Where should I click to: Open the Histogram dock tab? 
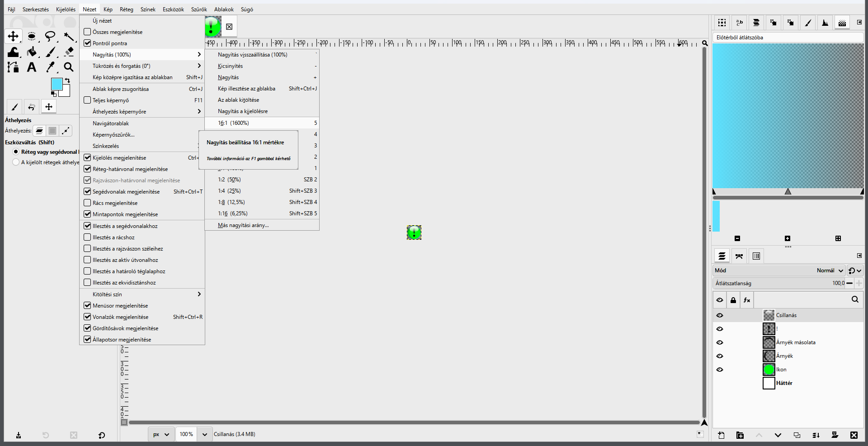[x=825, y=23]
